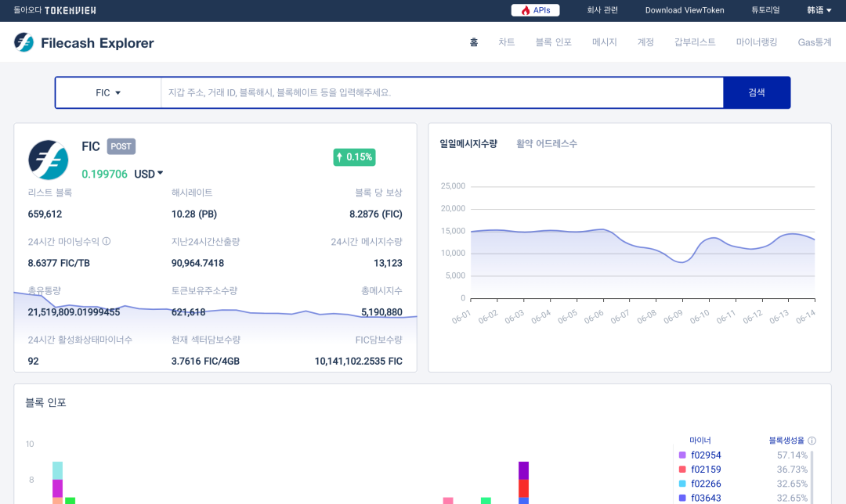Image resolution: width=846 pixels, height=504 pixels.
Task: Switch to the 활약 어드레스수 chart tab
Action: click(547, 144)
